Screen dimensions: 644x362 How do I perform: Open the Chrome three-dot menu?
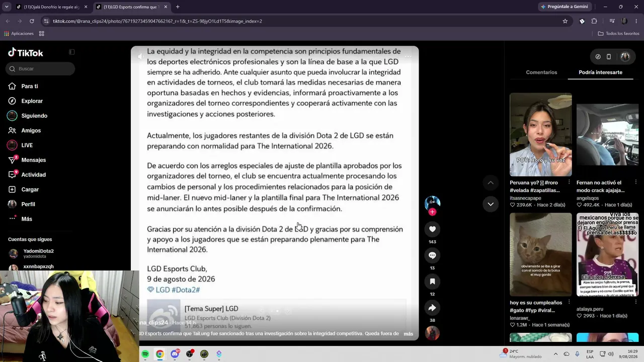(636, 21)
